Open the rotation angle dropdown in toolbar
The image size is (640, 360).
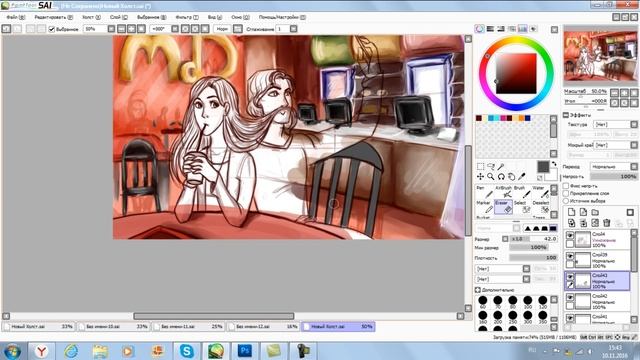(175, 29)
